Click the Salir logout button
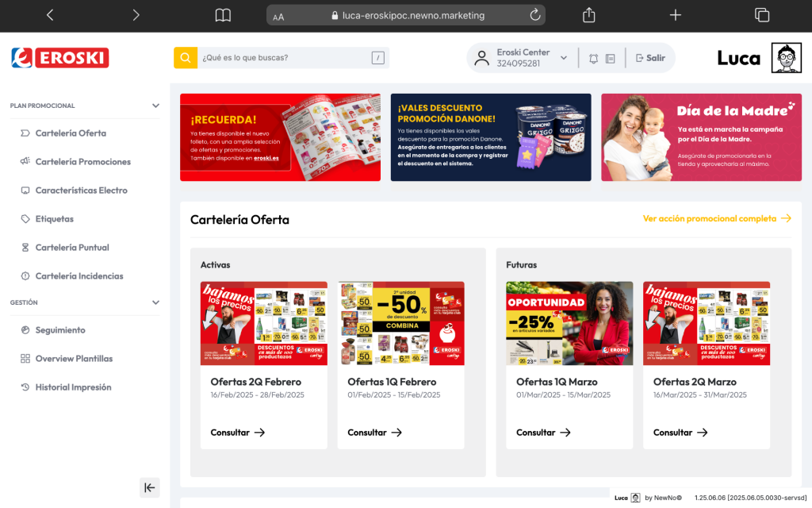This screenshot has height=508, width=812. 650,58
